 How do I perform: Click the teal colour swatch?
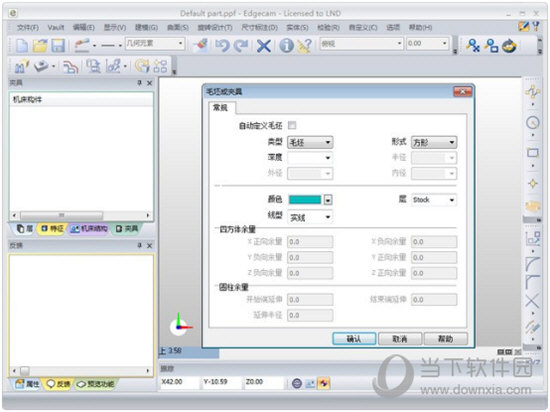tap(305, 200)
